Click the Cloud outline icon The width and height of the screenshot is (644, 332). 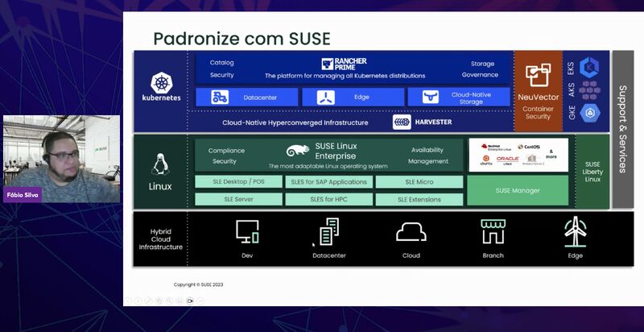[411, 232]
